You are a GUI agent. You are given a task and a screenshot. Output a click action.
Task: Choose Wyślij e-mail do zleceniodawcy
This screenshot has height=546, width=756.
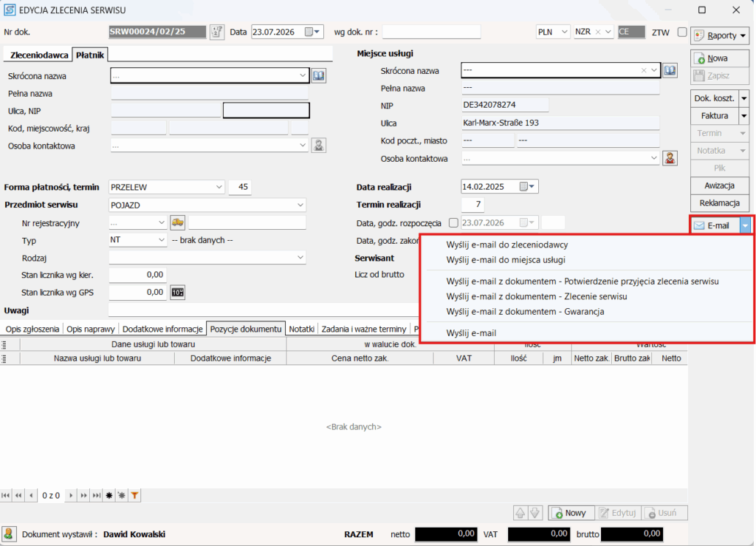[x=506, y=245]
